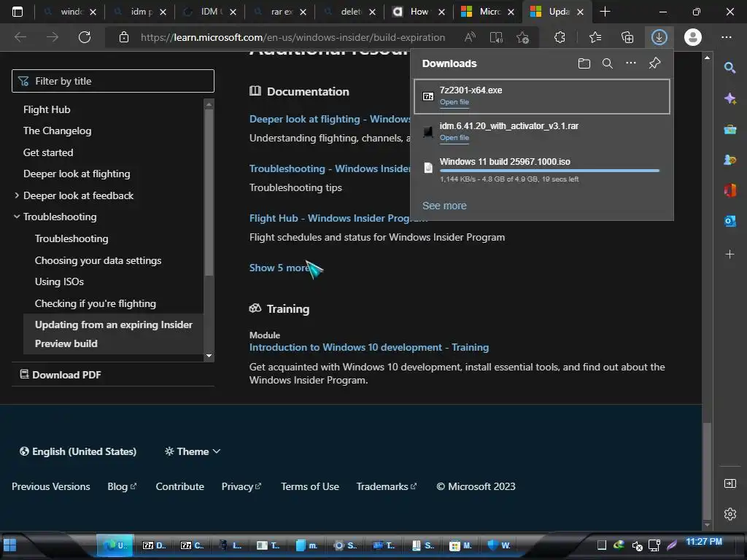Screen dimensions: 747x560
Task: Open Read aloud from address bar
Action: point(470,37)
